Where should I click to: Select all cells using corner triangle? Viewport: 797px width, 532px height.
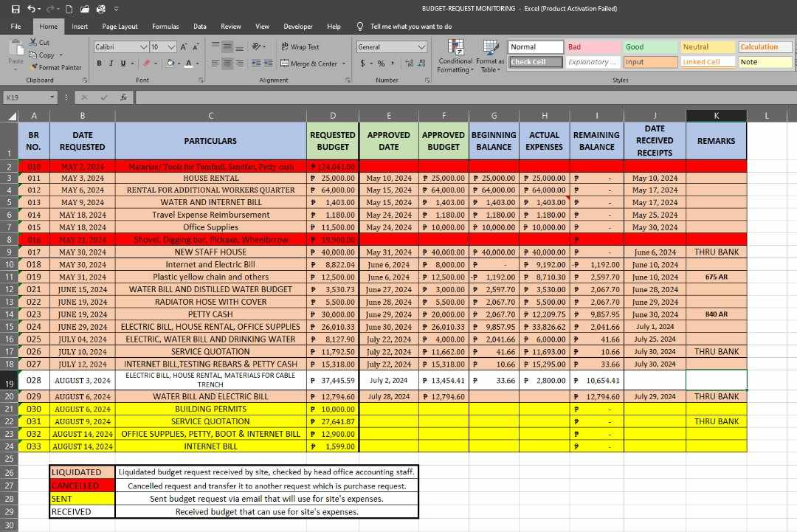coord(12,117)
